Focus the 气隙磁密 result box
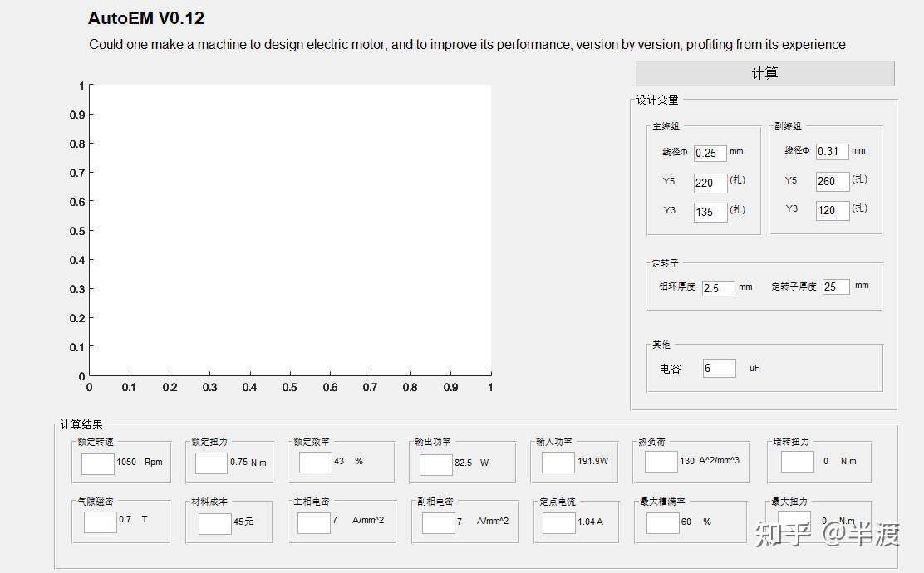Viewport: 924px width, 573px height. [101, 522]
